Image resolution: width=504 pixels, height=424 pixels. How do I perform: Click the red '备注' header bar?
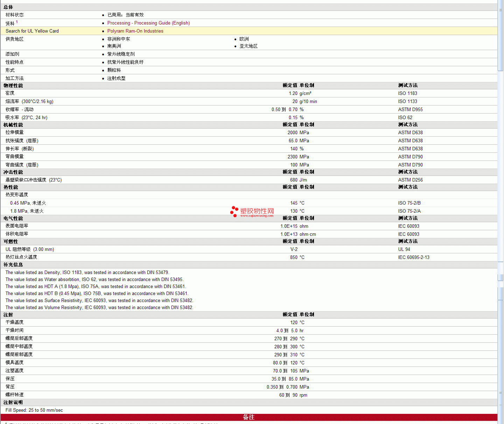pos(249,417)
